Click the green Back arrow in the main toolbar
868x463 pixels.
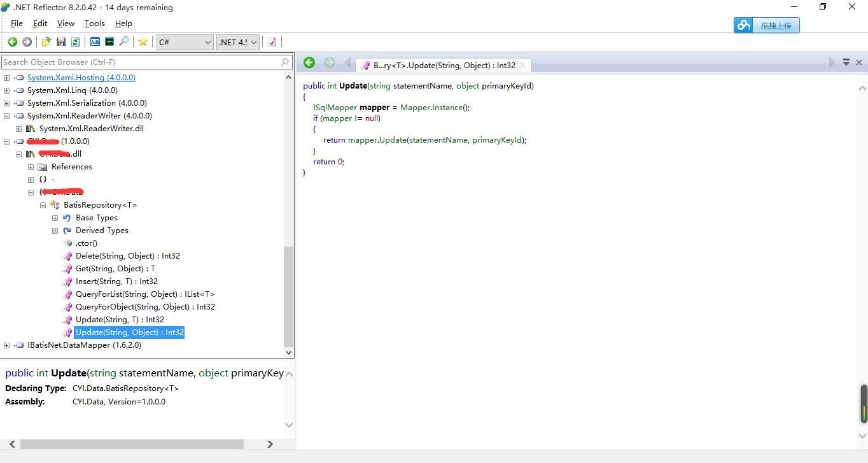click(x=13, y=42)
